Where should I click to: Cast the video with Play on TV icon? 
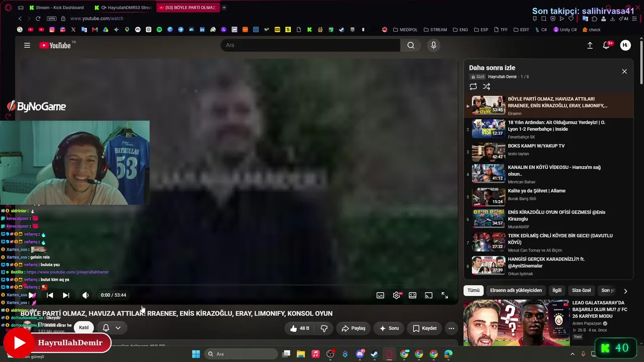(x=429, y=295)
